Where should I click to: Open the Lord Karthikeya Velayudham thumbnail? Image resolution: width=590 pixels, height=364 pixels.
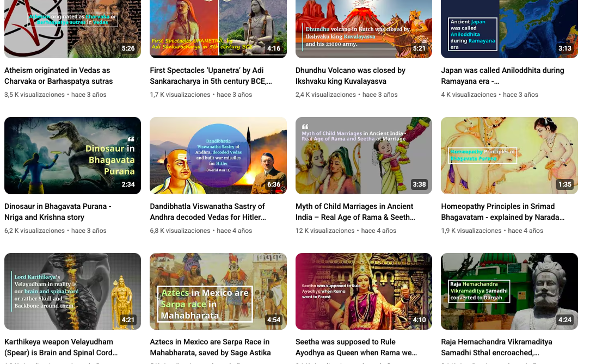[72, 292]
